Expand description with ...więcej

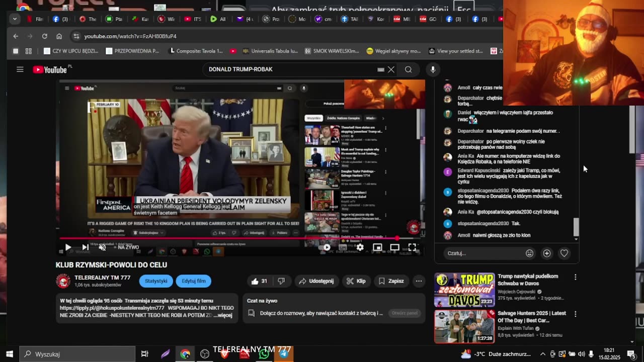222,315
